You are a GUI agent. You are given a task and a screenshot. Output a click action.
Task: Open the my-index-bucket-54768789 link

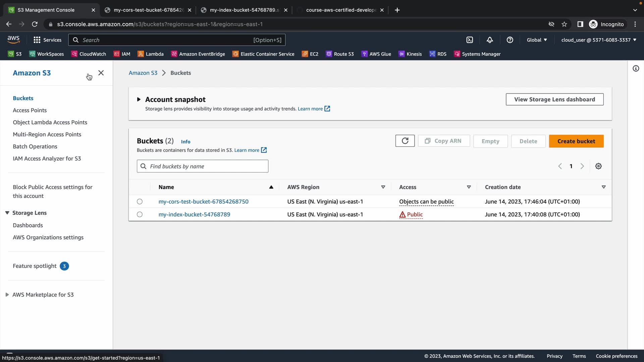194,215
